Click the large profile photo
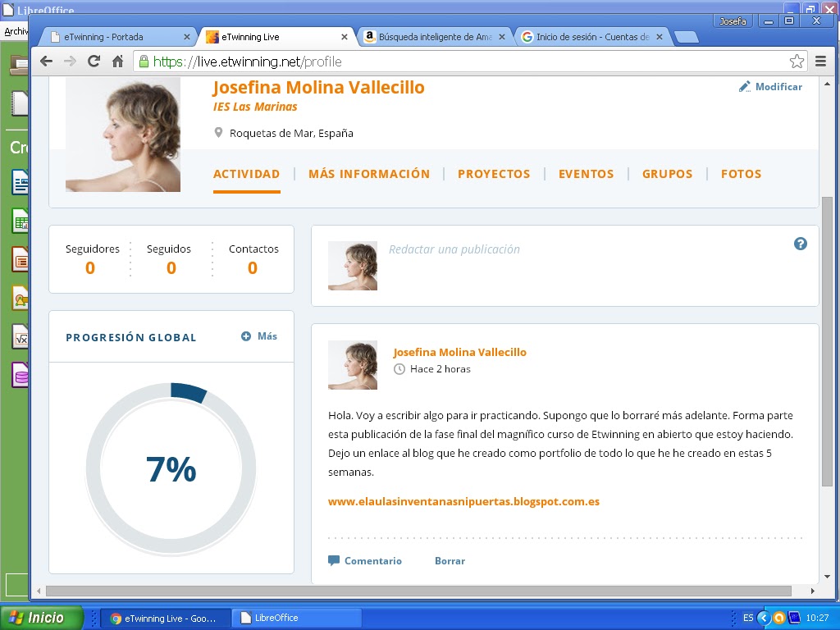The height and width of the screenshot is (630, 840). (x=123, y=135)
